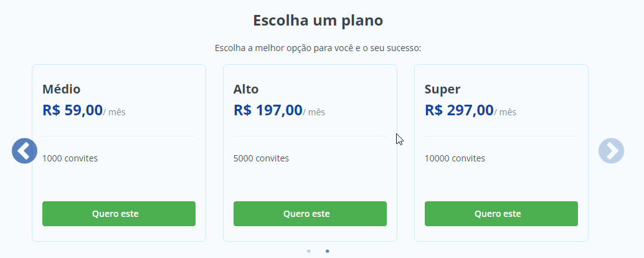Pick the Super plan's Quero este button
This screenshot has width=644, height=258.
point(501,214)
